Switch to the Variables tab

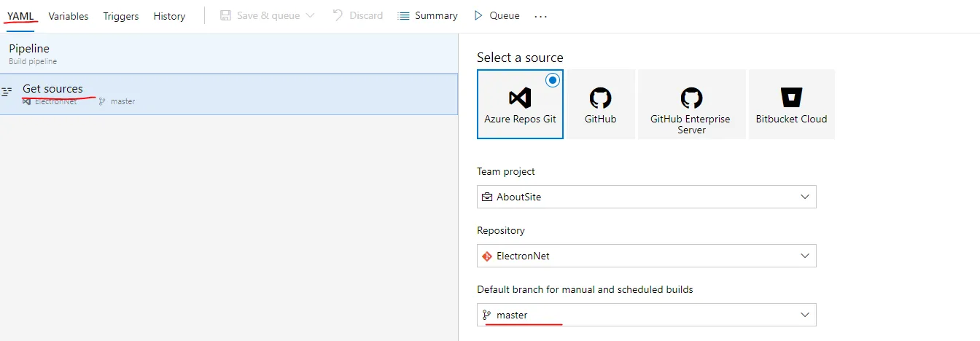pos(69,16)
